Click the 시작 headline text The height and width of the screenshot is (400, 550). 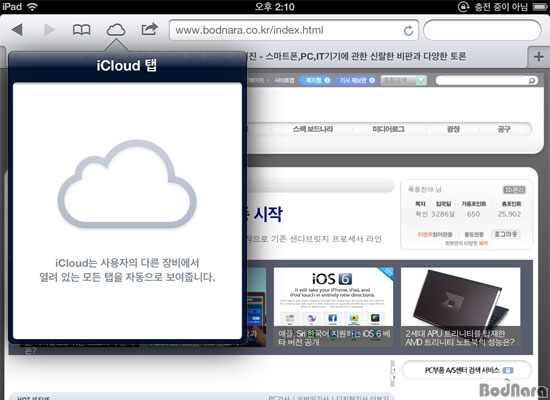pos(268,213)
